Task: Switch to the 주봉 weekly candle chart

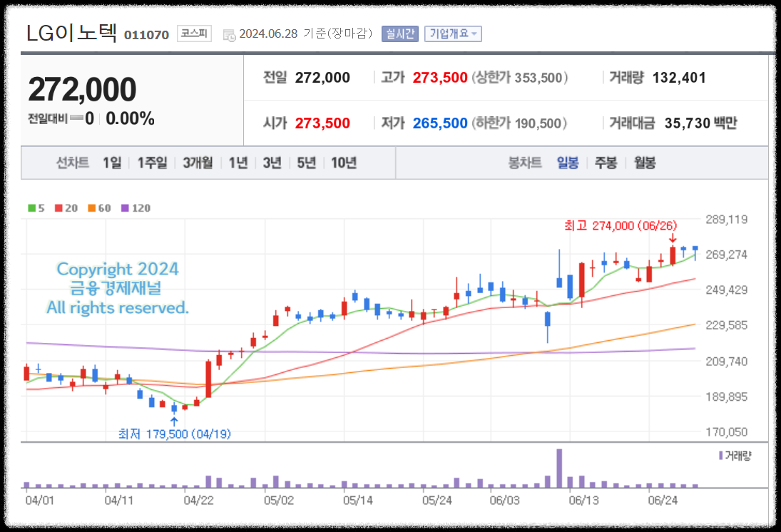Action: tap(606, 163)
